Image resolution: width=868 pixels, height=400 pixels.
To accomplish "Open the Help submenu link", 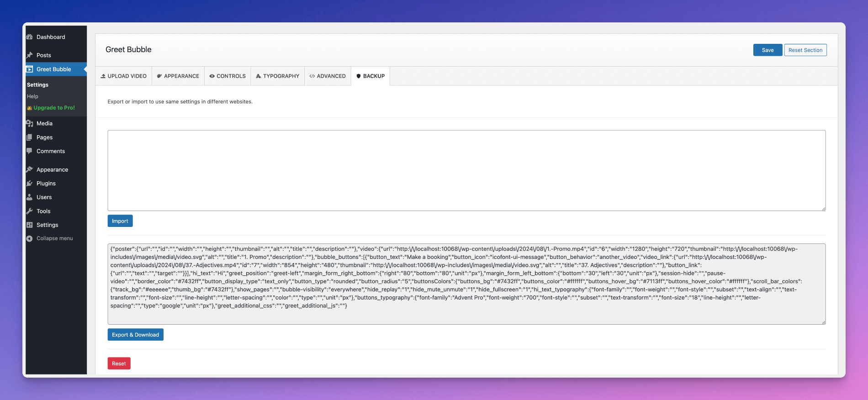I will [32, 96].
